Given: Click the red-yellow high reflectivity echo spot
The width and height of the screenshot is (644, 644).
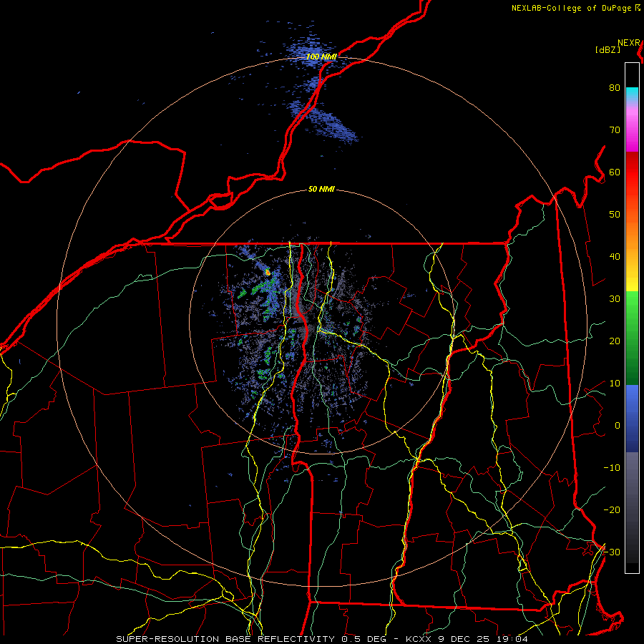Looking at the screenshot, I should click(x=268, y=271).
